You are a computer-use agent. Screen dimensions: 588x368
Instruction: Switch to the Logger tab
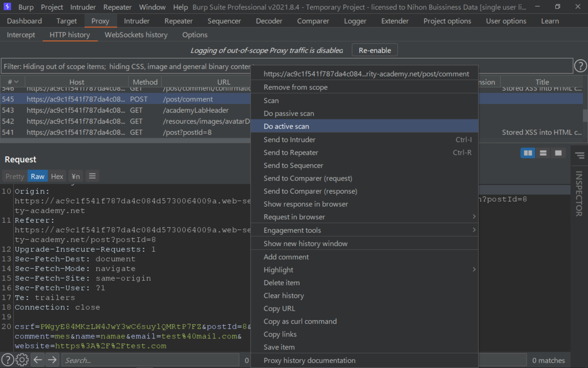click(355, 21)
